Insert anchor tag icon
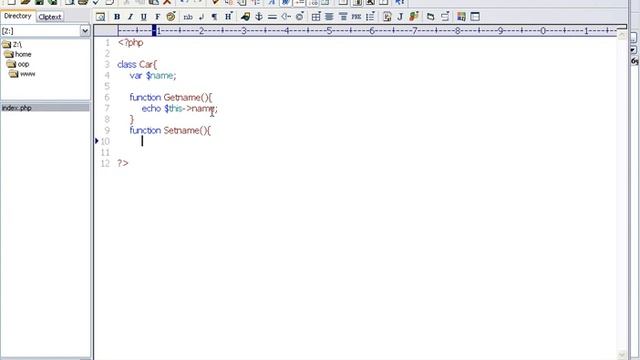 (x=259, y=17)
